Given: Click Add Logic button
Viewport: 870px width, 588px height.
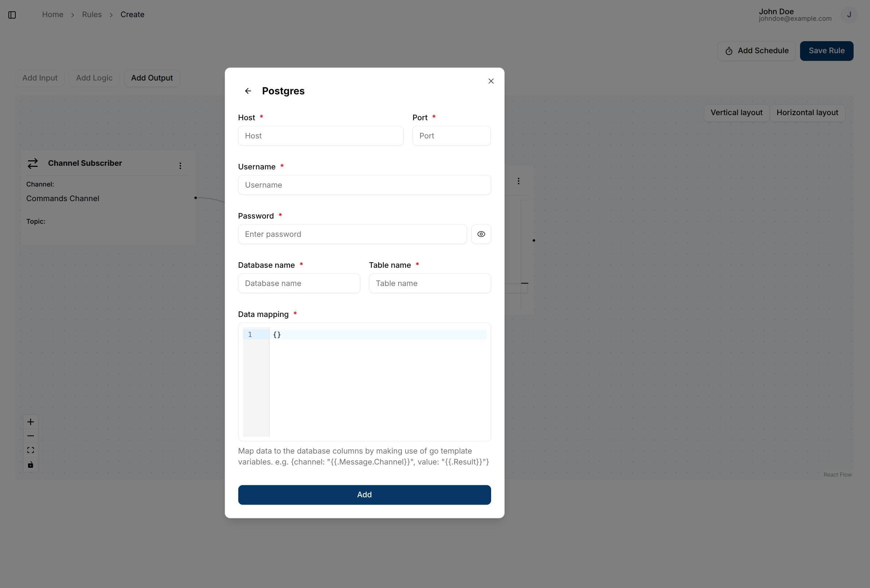Looking at the screenshot, I should 94,78.
